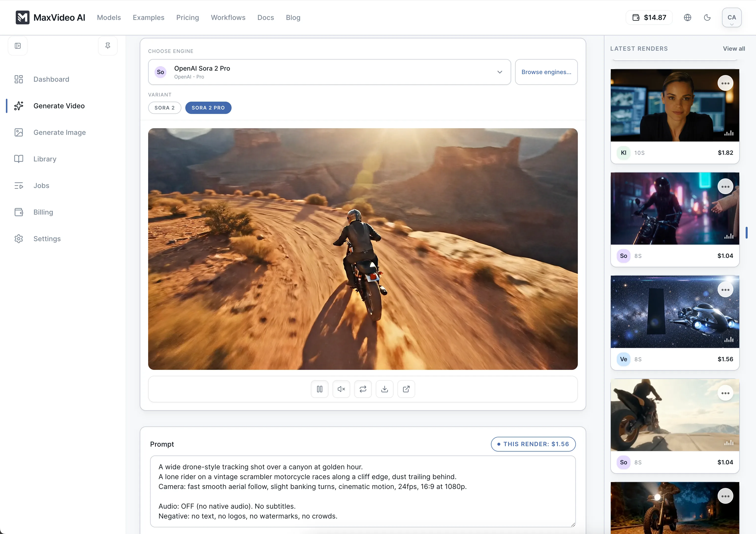The image size is (756, 534).
Task: Enable looping on the video player
Action: (x=363, y=389)
